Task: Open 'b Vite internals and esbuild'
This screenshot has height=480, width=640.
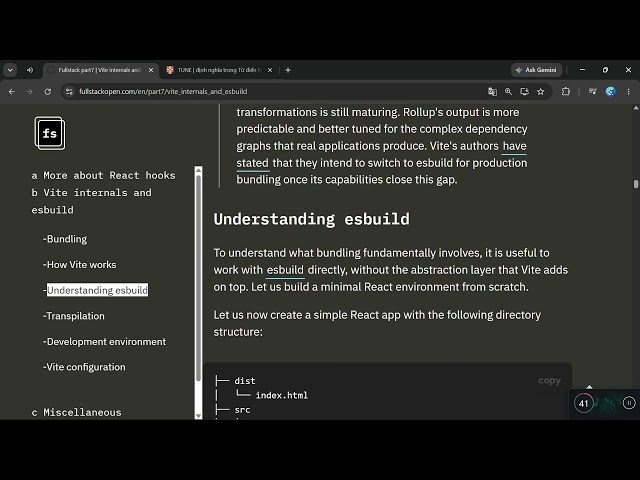Action: click(91, 201)
